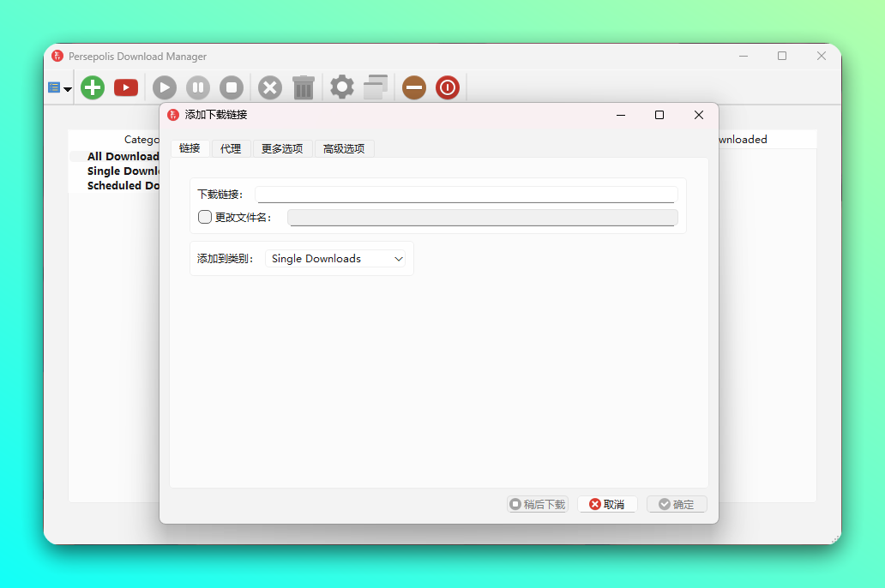The width and height of the screenshot is (885, 588).
Task: Enable the 更改文件名 checkbox
Action: (205, 217)
